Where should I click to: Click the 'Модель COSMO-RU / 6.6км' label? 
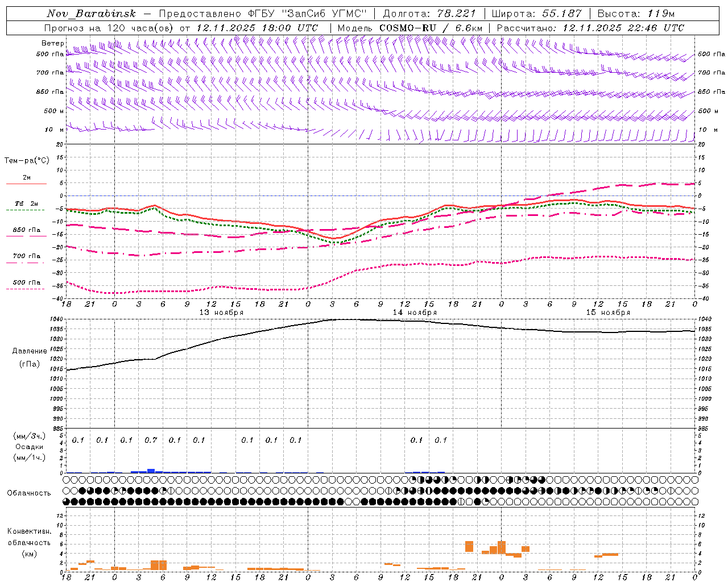pos(410,28)
